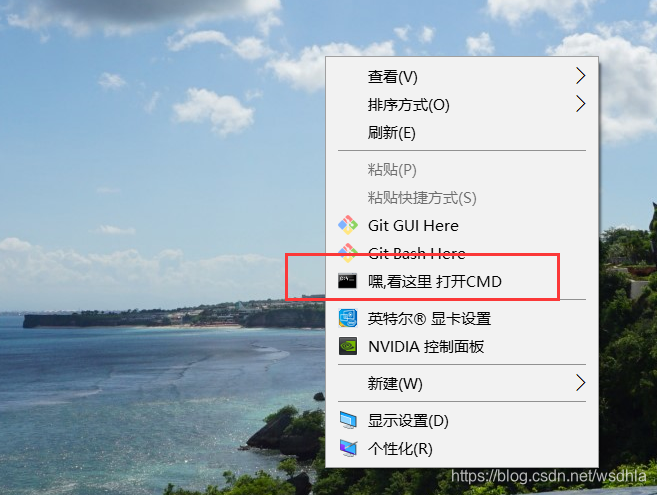
Task: Click the display settings monitor icon
Action: tap(348, 420)
